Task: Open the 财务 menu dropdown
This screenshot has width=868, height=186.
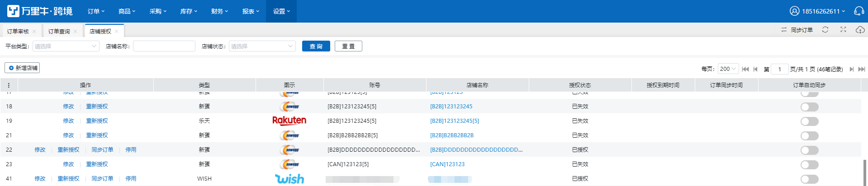Action: pyautogui.click(x=219, y=11)
